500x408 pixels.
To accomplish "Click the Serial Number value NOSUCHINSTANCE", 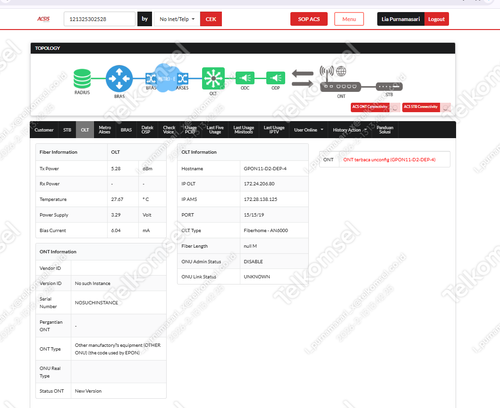I will [96, 303].
